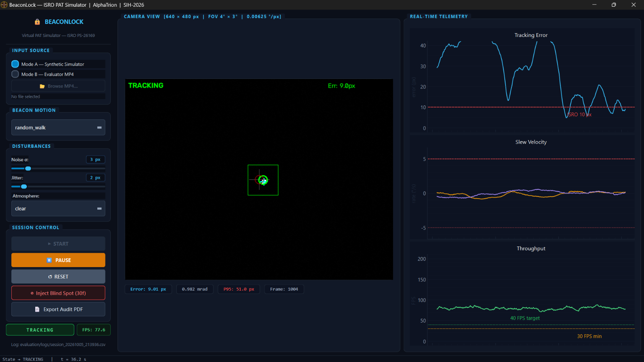Click the Tracking Error chart title
Screen dimensions: 644x362
(531, 35)
